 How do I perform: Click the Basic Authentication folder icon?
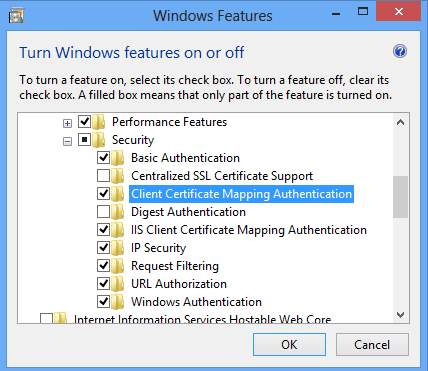[118, 158]
